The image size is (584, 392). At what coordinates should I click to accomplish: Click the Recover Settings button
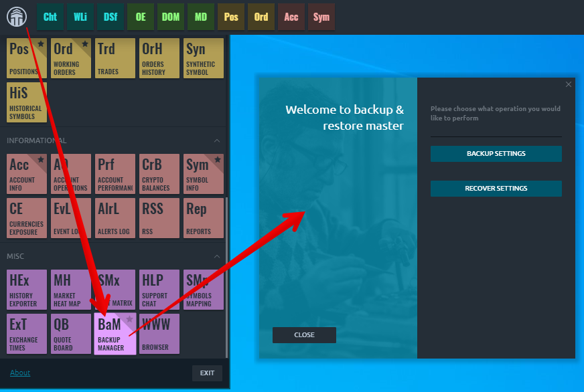[496, 189]
